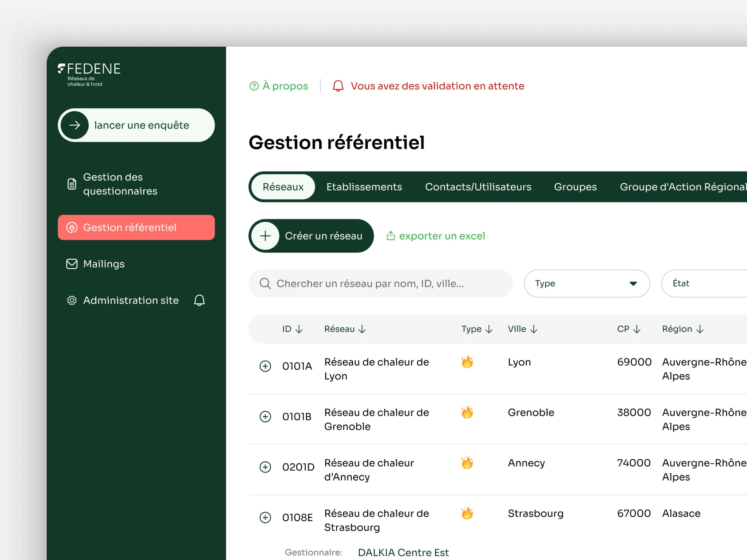Select the Réseaux tab
The image size is (747, 560).
point(283,187)
